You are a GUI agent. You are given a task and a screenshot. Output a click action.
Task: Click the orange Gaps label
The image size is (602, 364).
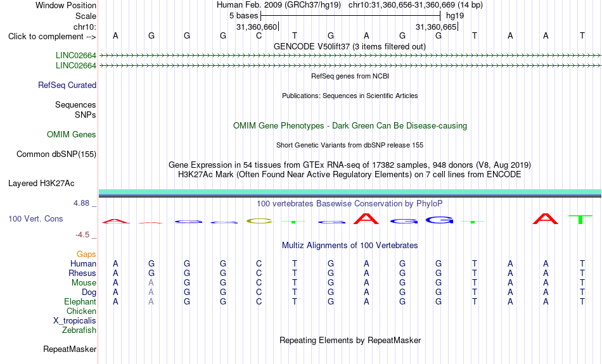(86, 254)
